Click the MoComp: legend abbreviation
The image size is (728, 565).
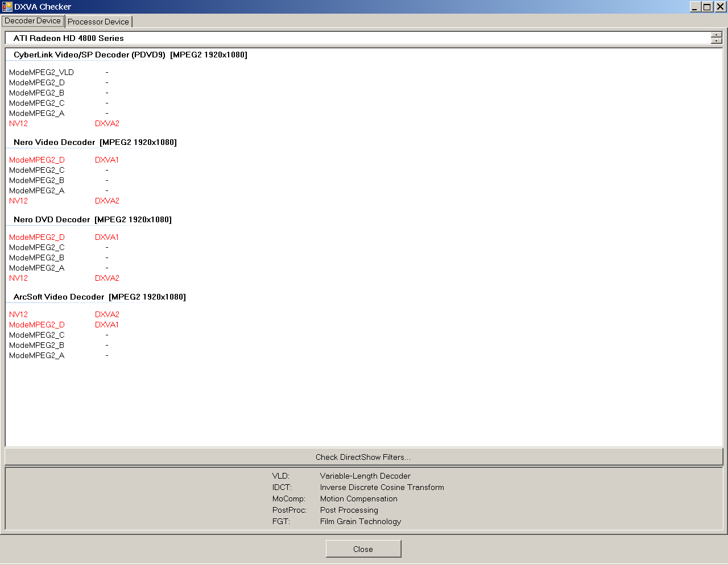[289, 499]
